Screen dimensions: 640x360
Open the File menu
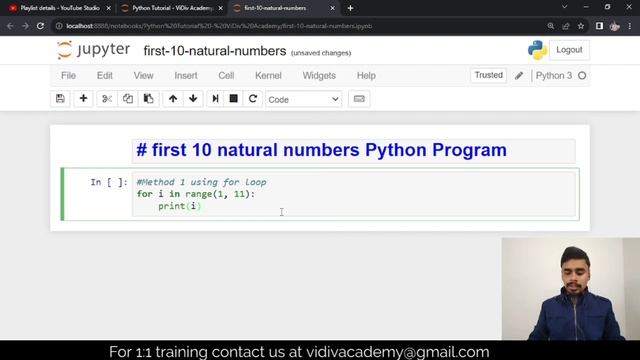coord(68,76)
